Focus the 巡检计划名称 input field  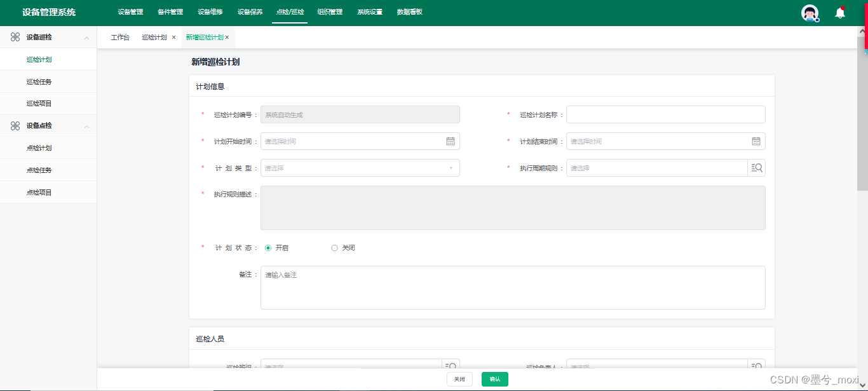click(666, 114)
